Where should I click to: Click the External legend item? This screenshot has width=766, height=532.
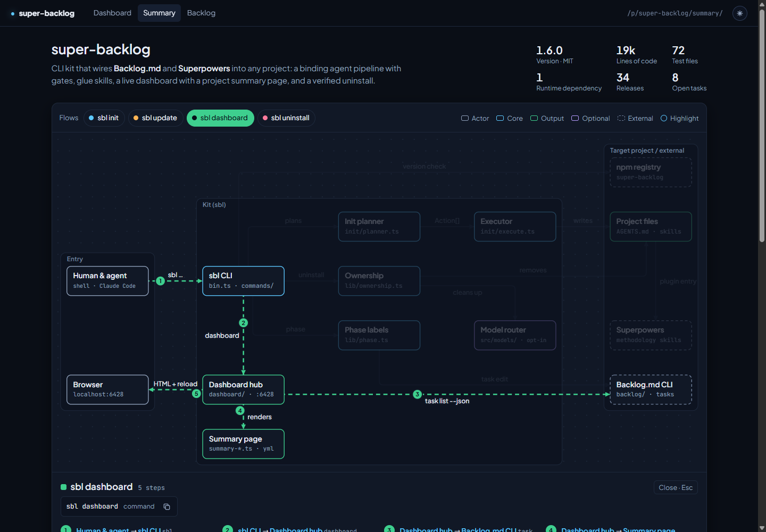coord(635,119)
